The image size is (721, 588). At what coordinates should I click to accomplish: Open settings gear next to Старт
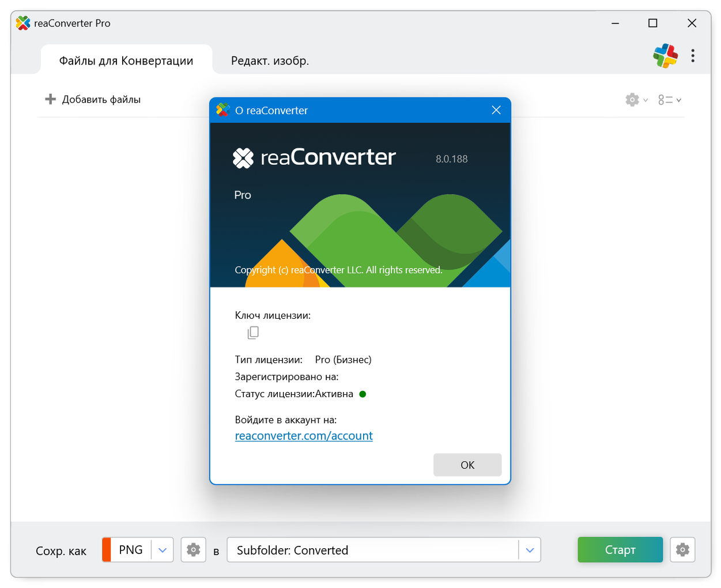pos(682,550)
